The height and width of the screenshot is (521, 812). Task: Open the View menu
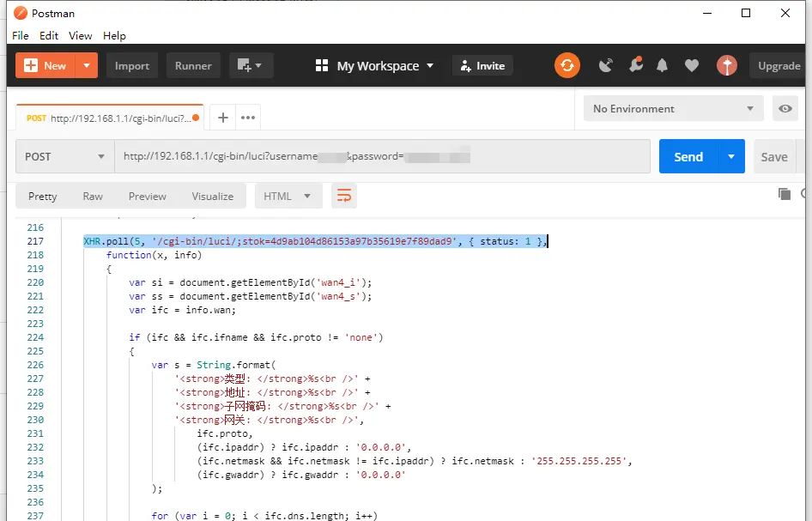pyautogui.click(x=81, y=36)
